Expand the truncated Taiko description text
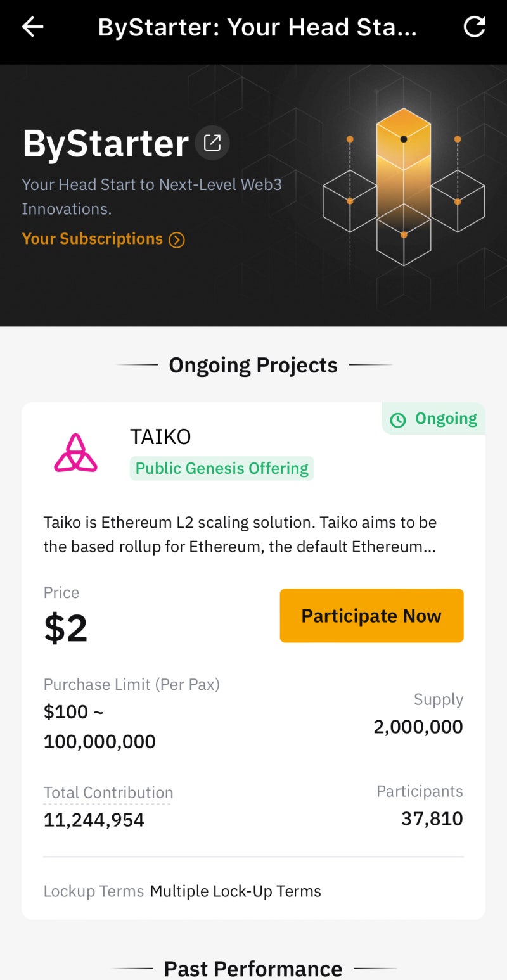The height and width of the screenshot is (980, 507). pos(240,535)
